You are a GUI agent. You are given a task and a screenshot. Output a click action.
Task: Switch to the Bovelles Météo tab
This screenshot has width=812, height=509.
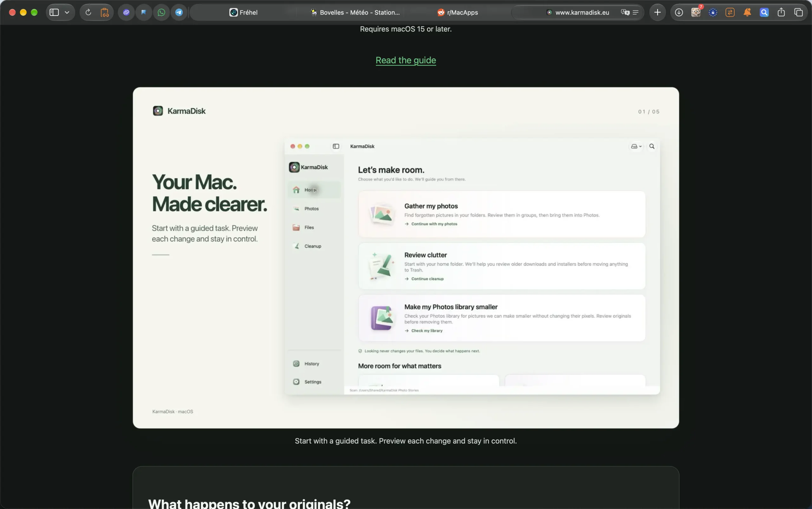coord(355,12)
